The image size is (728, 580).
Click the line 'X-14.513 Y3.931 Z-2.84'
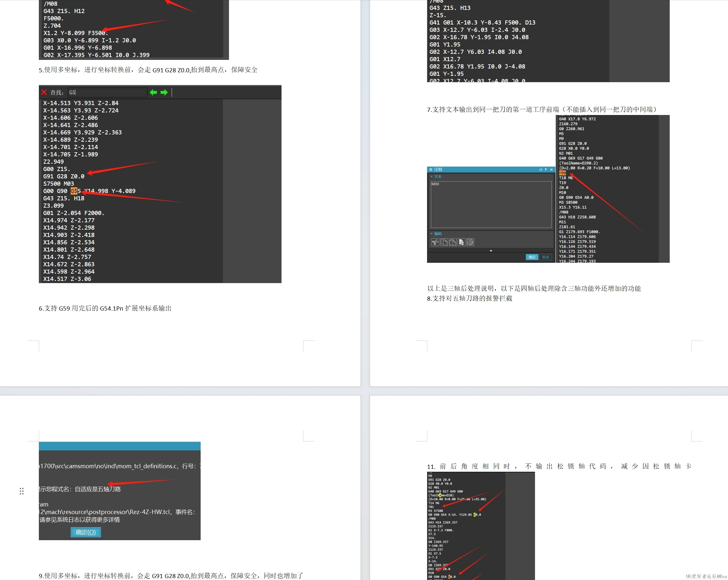(x=81, y=103)
